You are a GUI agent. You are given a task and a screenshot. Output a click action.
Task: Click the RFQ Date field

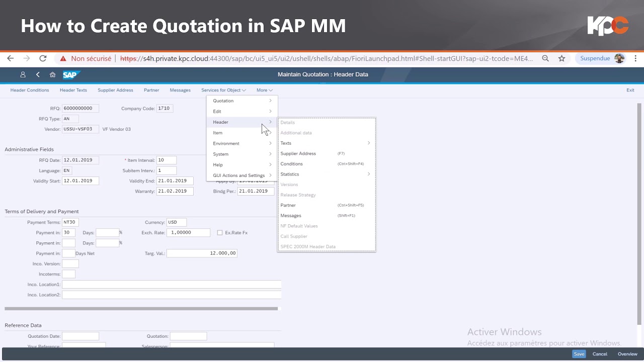(80, 160)
